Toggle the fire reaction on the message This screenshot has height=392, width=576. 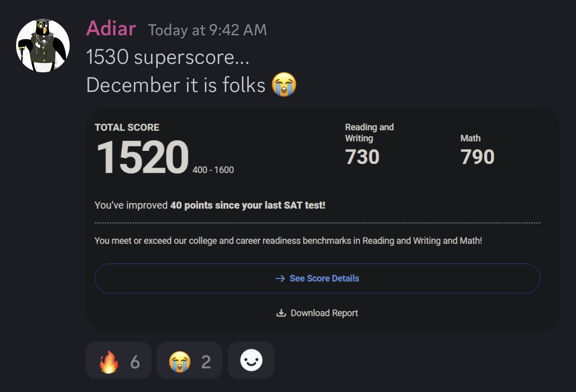tap(118, 360)
